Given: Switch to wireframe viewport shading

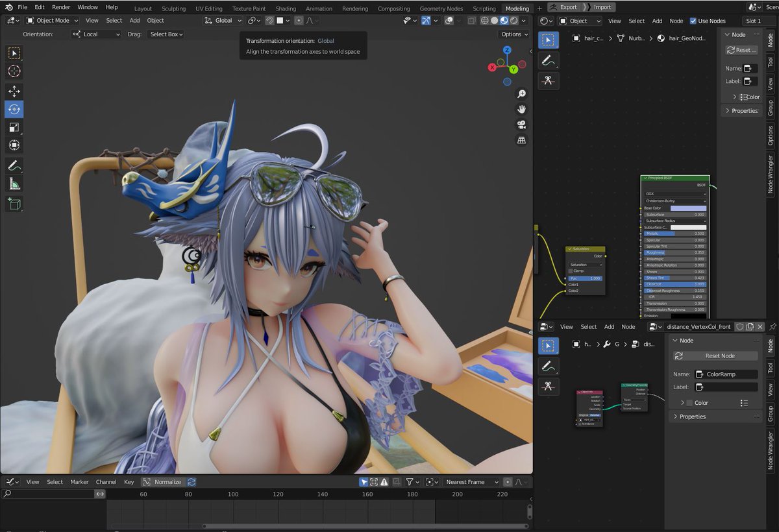Looking at the screenshot, I should (x=484, y=21).
